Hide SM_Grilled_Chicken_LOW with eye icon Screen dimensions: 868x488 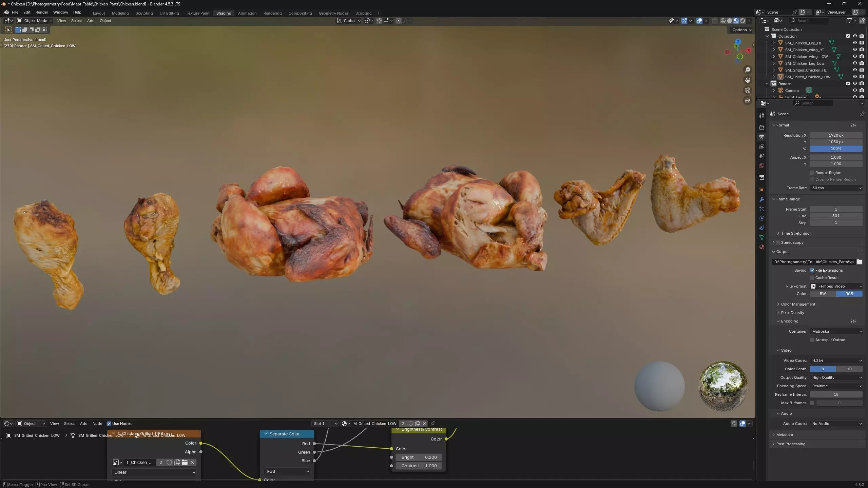855,77
